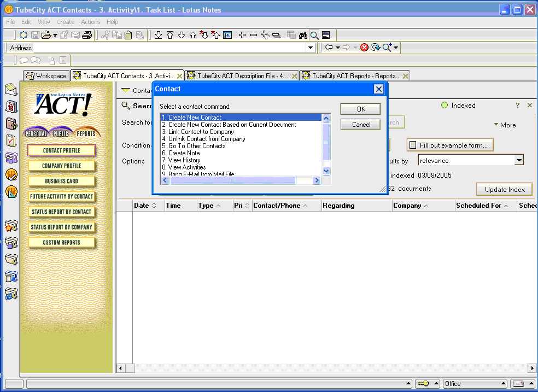The width and height of the screenshot is (538, 392).
Task: Click the scroll down arrow in Contact list
Action: [326, 171]
